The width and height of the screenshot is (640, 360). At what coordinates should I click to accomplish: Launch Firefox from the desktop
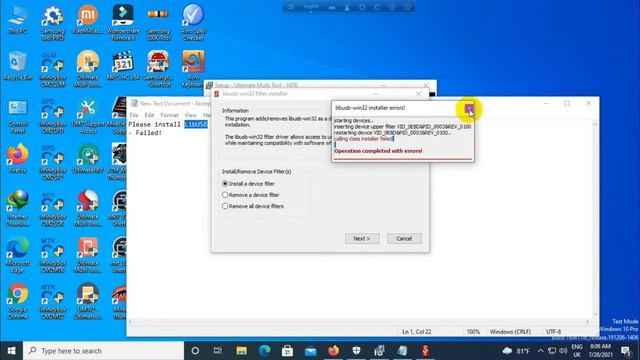pyautogui.click(x=18, y=158)
